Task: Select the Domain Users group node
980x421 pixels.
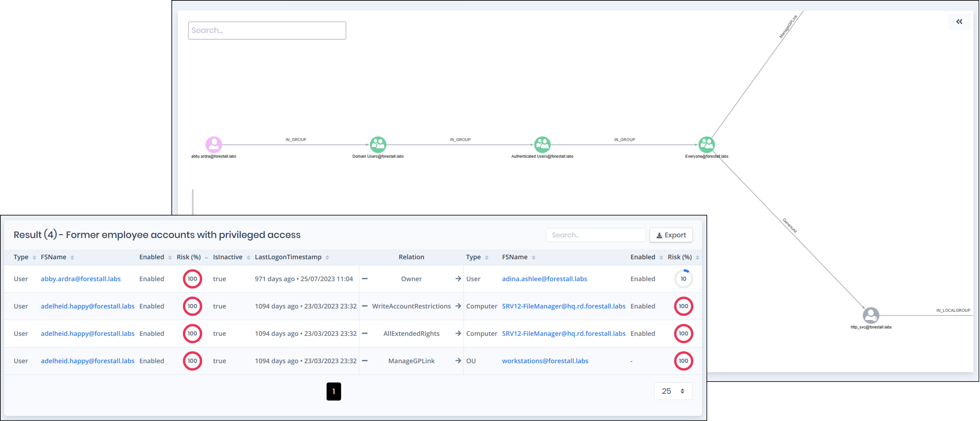Action: (x=378, y=145)
